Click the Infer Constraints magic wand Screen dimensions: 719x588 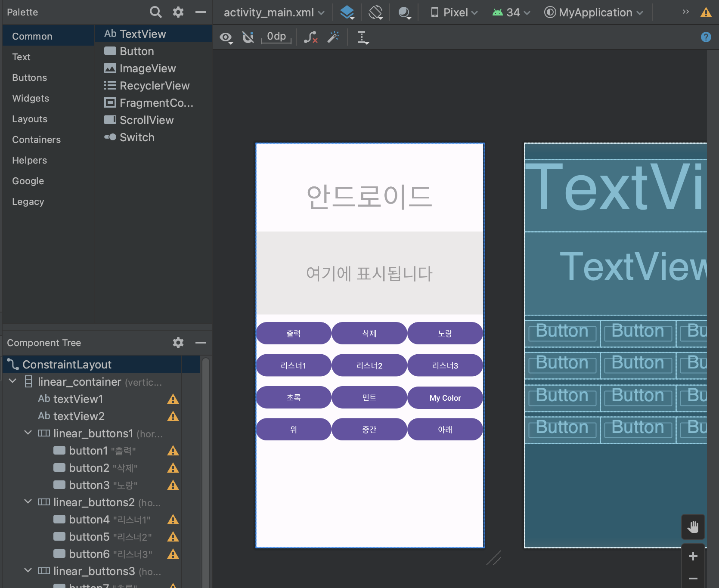(333, 37)
